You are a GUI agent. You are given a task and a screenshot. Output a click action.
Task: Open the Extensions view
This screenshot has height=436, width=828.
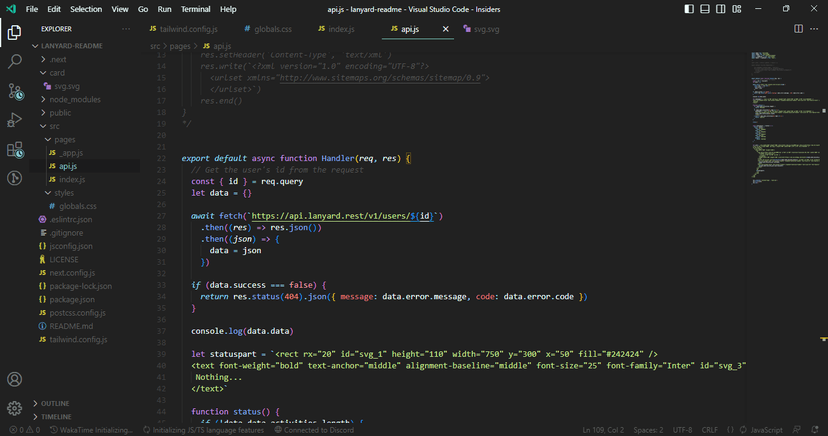[x=15, y=150]
